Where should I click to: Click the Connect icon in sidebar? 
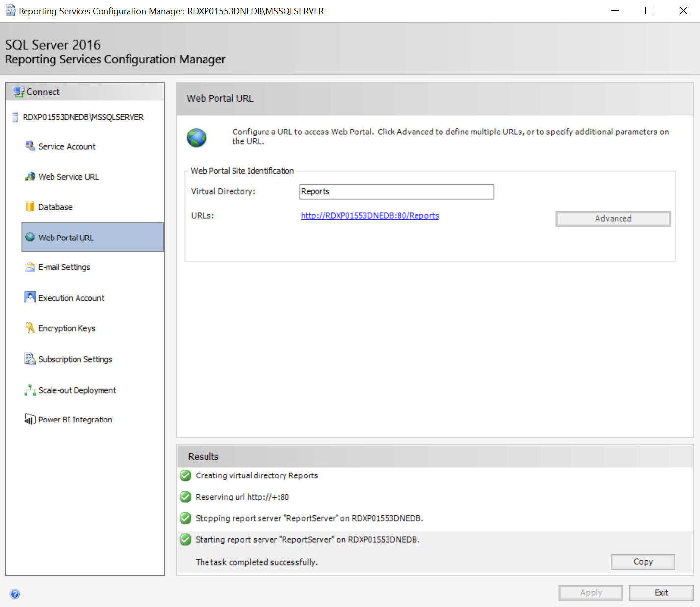[x=19, y=92]
